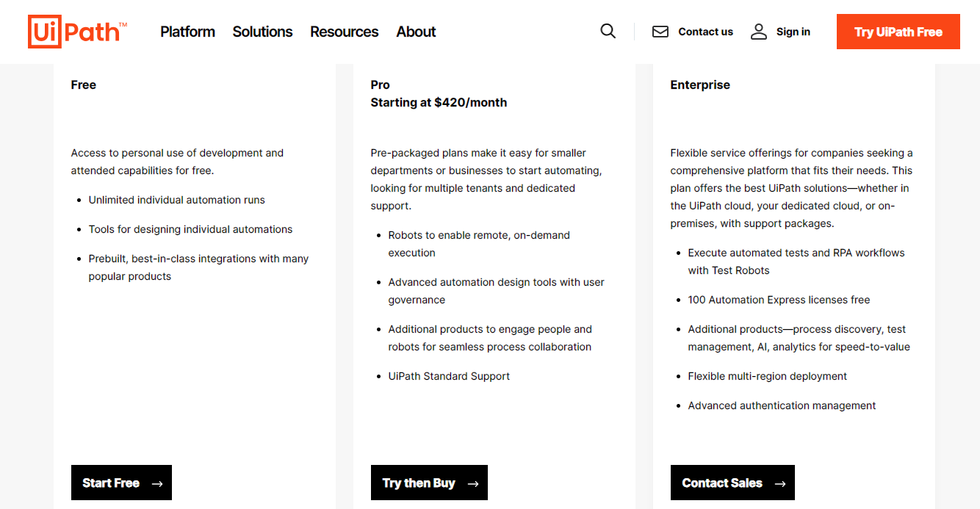Click the UiPath logo

tap(77, 32)
